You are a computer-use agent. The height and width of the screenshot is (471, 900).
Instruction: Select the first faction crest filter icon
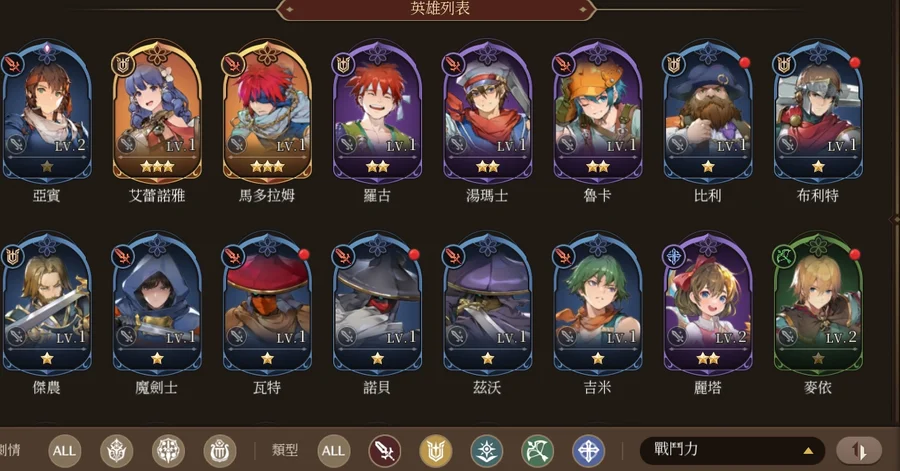[x=117, y=451]
